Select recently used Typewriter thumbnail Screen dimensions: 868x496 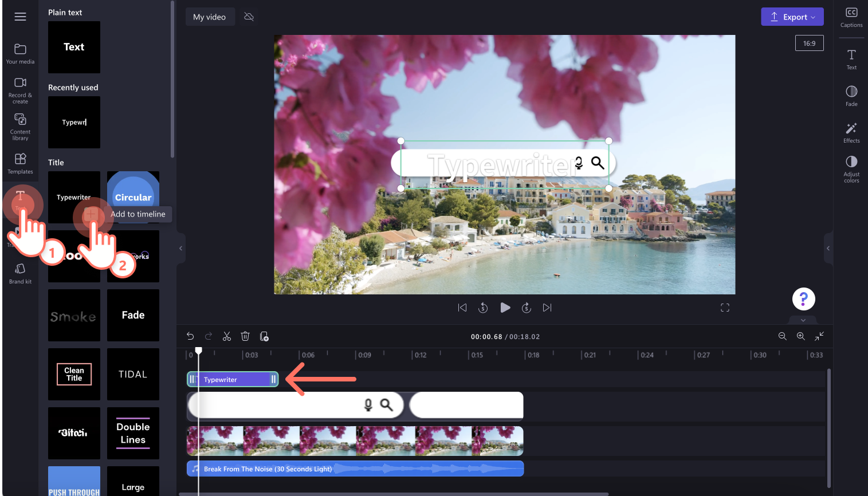click(x=74, y=122)
